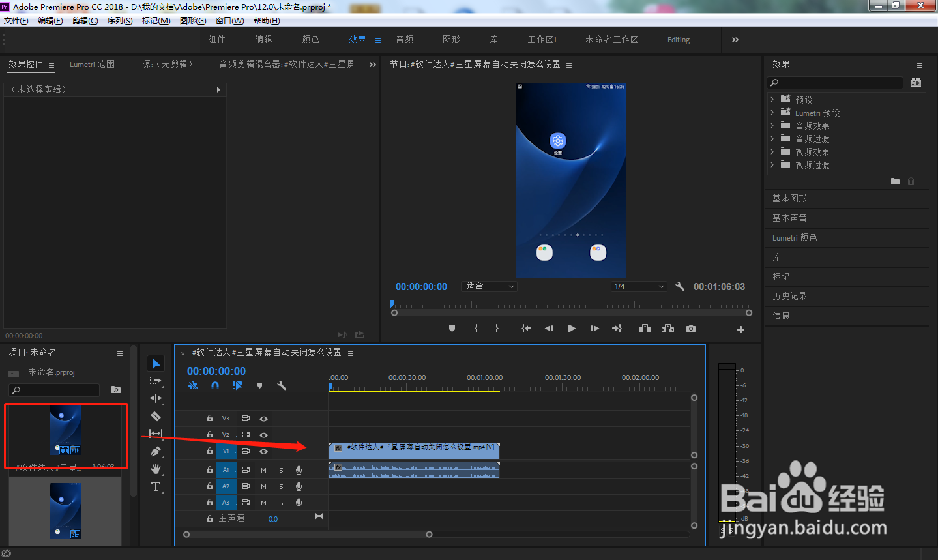Image resolution: width=938 pixels, height=560 pixels.
Task: Toggle lock on V3 track
Action: point(209,419)
